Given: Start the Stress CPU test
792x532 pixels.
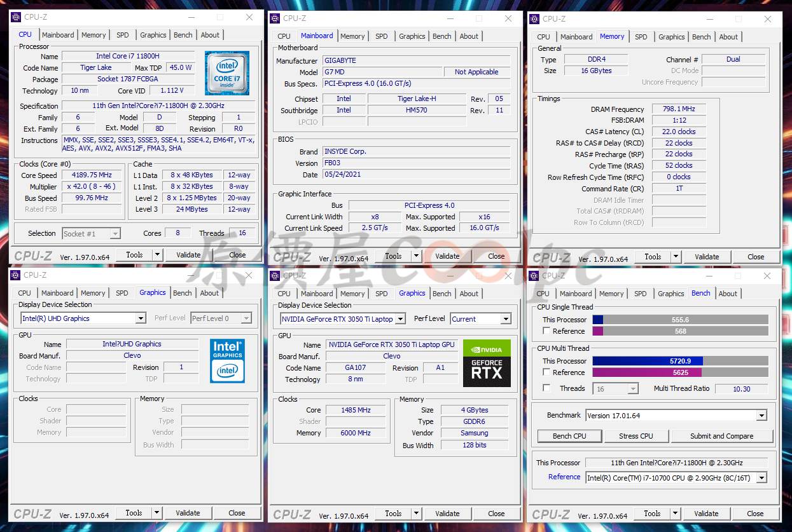Looking at the screenshot, I should point(636,436).
